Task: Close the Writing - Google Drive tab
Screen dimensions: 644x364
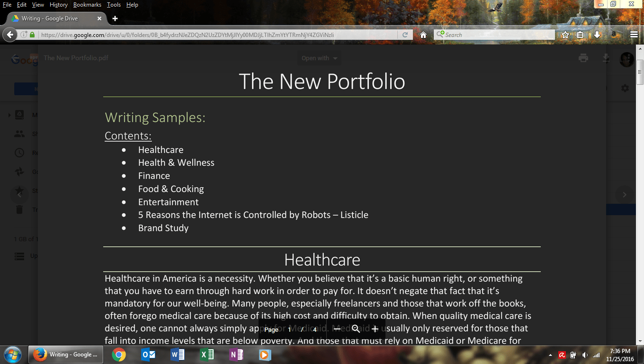Action: pos(99,18)
